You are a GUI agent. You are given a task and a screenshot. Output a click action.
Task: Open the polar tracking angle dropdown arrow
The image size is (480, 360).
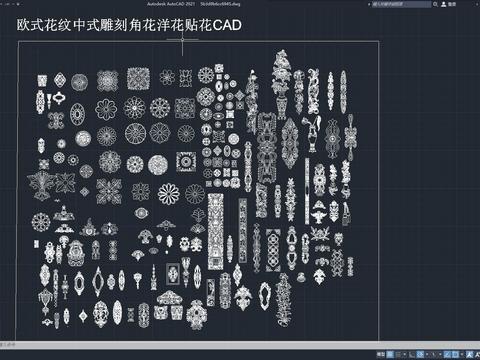427,354
